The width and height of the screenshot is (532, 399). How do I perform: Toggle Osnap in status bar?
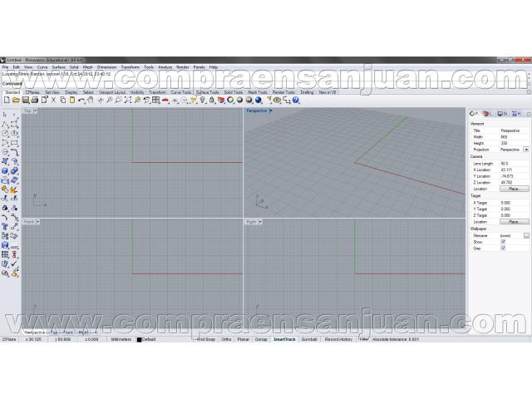[x=261, y=339]
